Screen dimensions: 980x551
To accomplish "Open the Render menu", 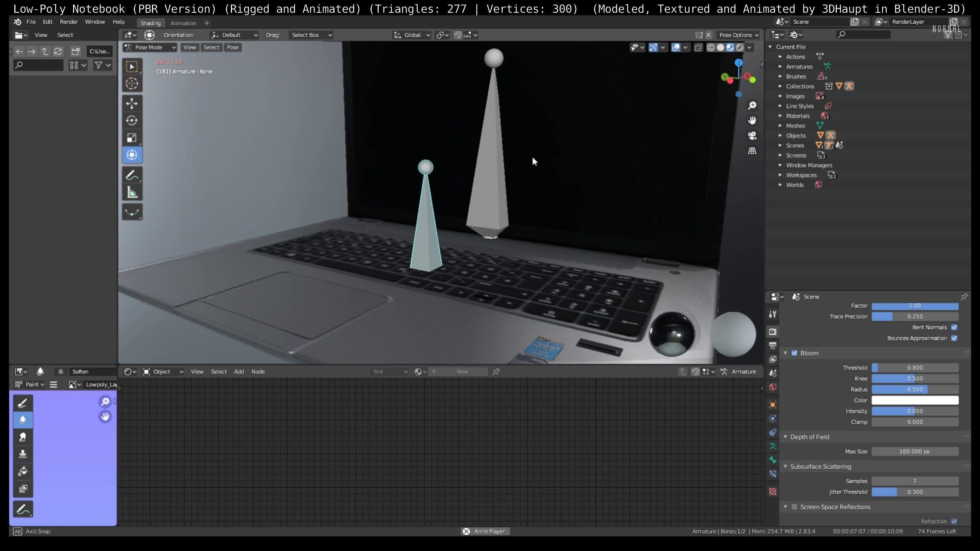I will 68,22.
